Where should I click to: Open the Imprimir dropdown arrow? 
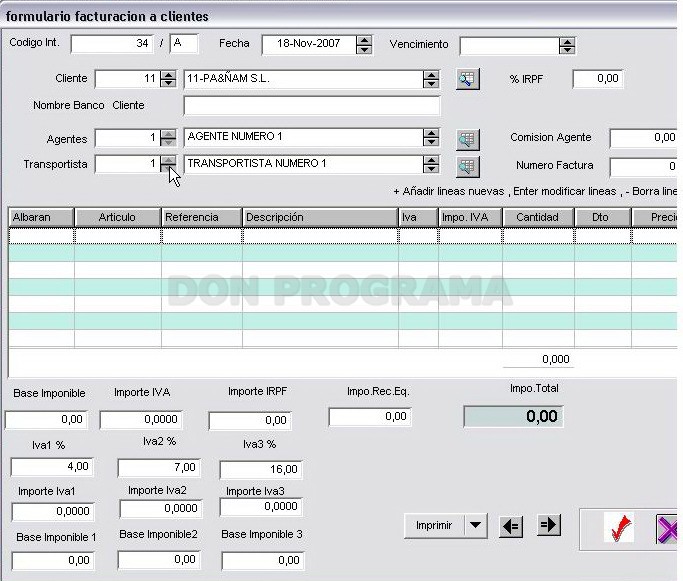[476, 526]
